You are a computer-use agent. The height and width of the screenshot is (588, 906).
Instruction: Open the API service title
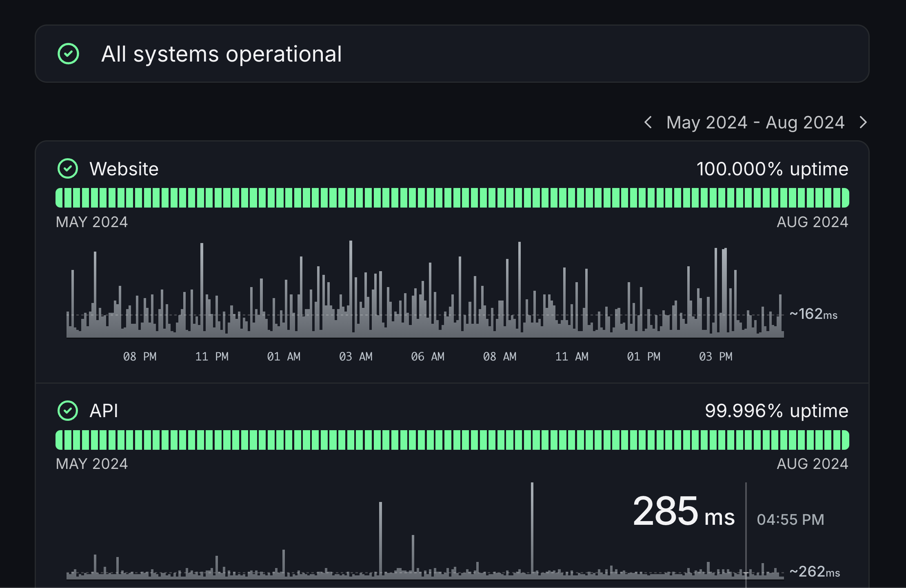pyautogui.click(x=104, y=411)
